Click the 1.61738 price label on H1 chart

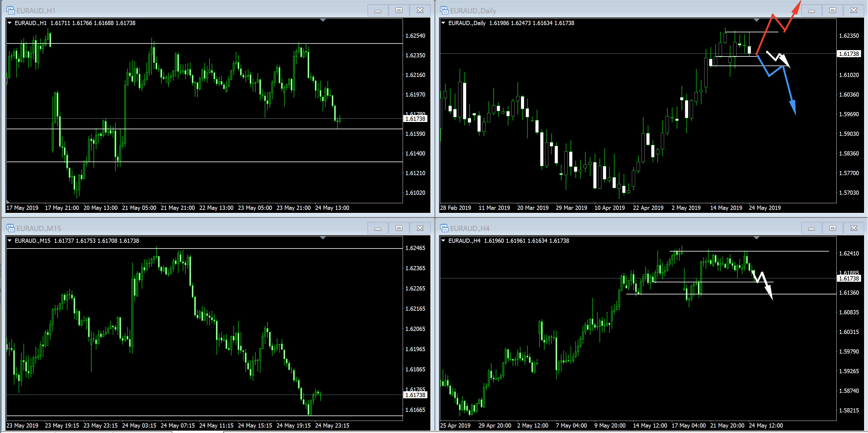point(415,119)
